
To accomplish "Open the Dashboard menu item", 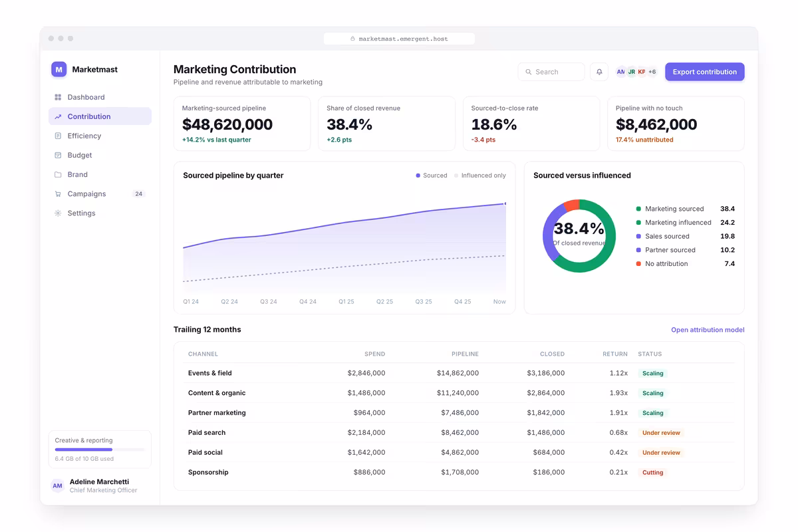I will click(100, 97).
